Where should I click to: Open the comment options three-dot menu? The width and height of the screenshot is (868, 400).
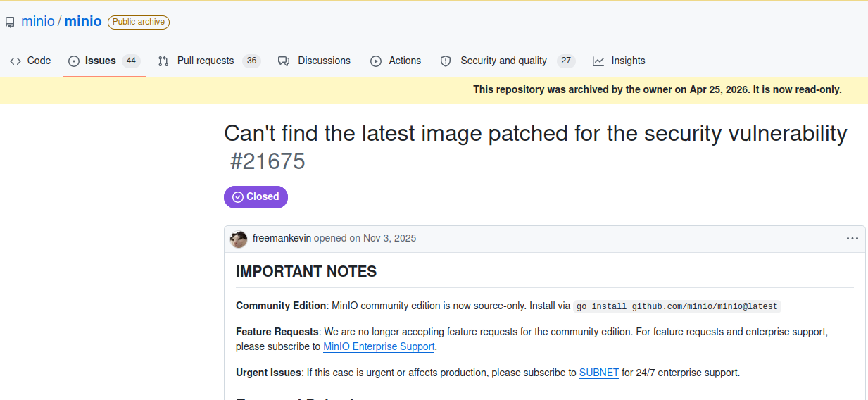[x=853, y=239]
